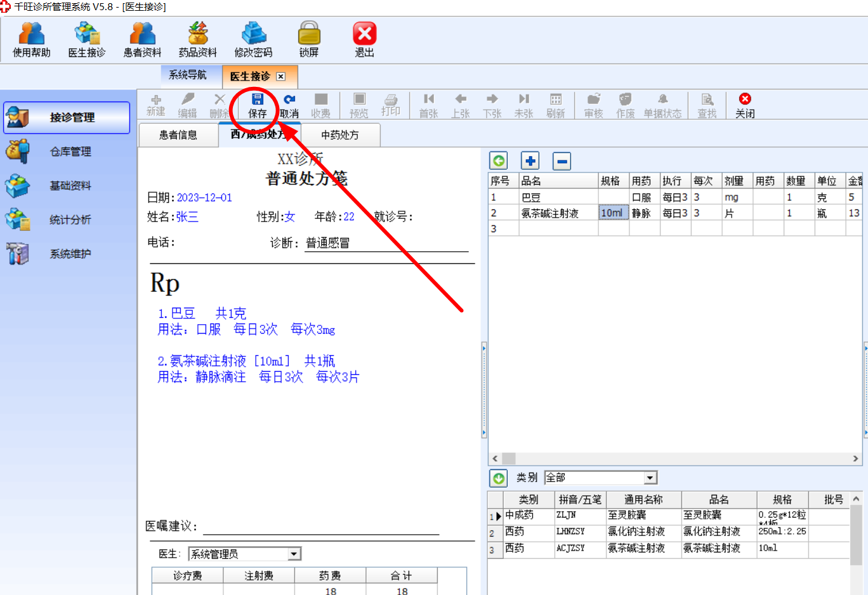This screenshot has height=595, width=868.
Task: Open 基础资料 in the sidebar
Action: tap(67, 186)
